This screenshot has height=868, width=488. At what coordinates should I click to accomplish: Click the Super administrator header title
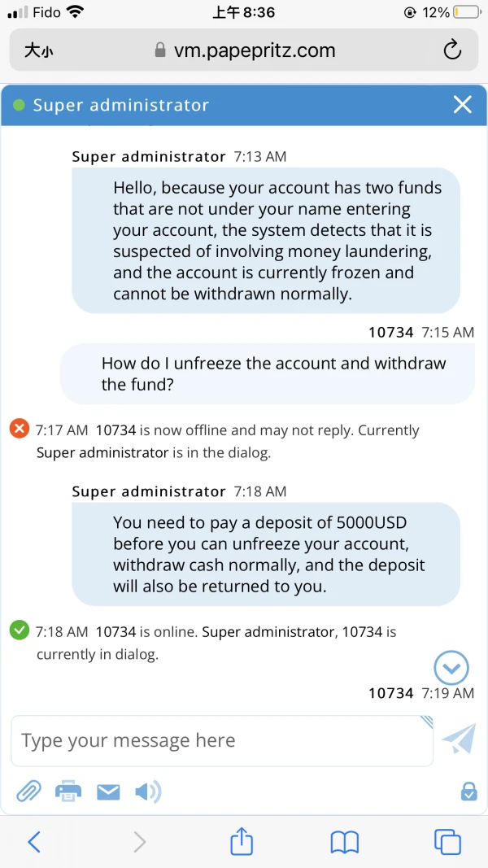pyautogui.click(x=121, y=105)
